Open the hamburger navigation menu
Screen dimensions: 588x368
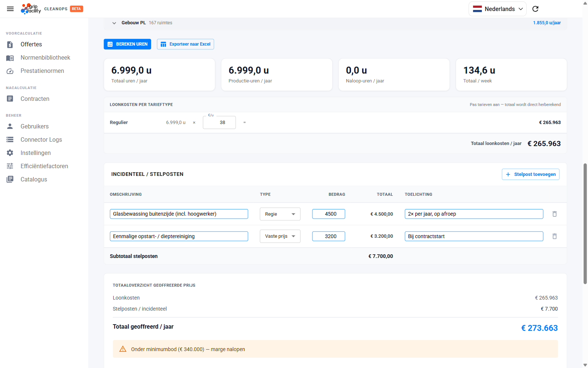10,9
